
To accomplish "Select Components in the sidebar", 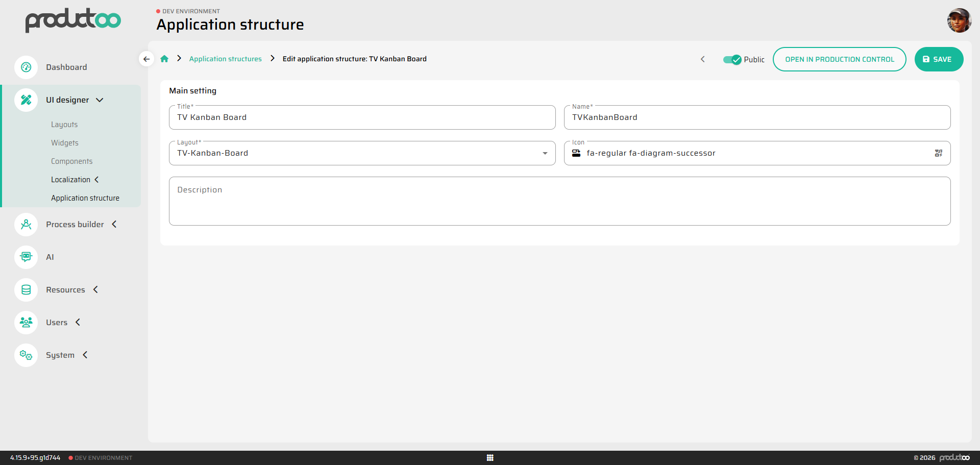I will click(x=71, y=161).
